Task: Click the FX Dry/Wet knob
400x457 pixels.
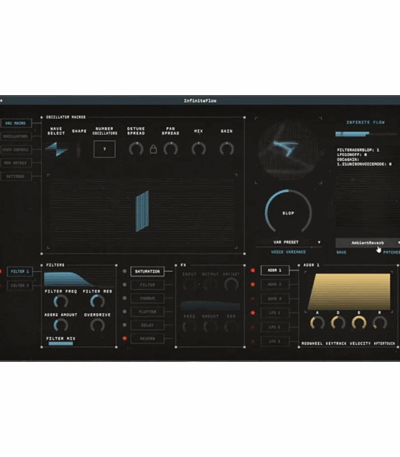Action: click(231, 284)
